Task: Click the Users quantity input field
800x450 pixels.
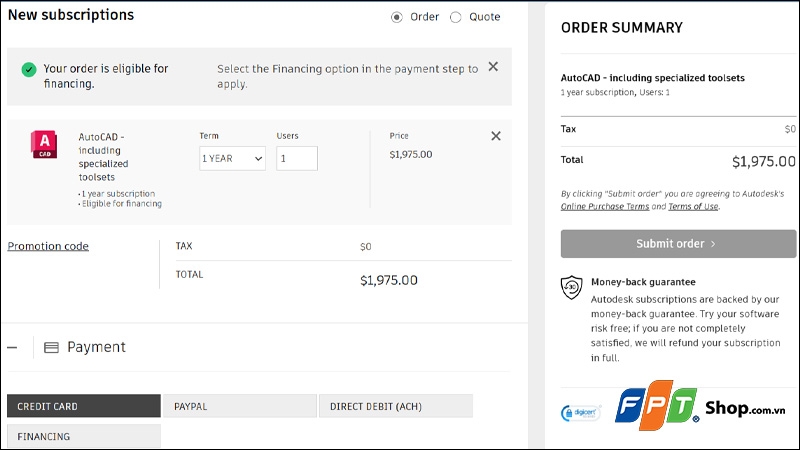Action: 297,158
